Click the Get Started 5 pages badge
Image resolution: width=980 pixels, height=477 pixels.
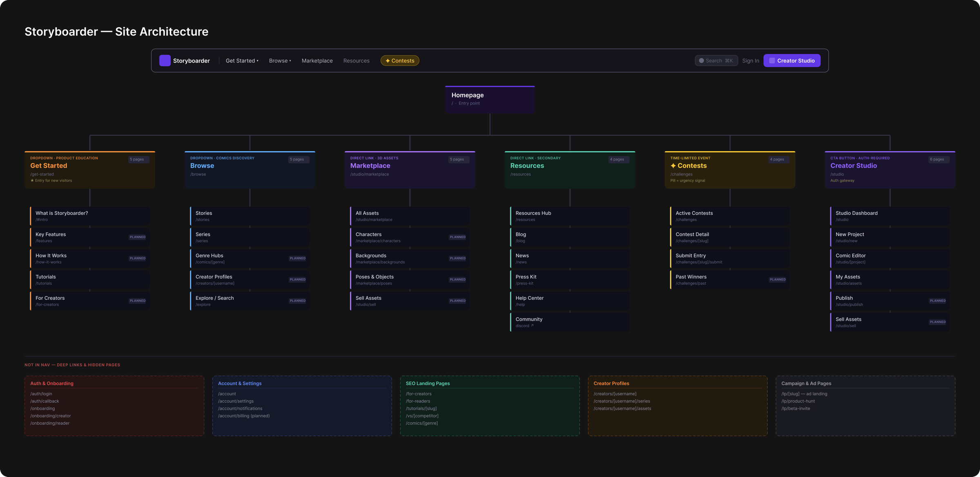pyautogui.click(x=138, y=159)
